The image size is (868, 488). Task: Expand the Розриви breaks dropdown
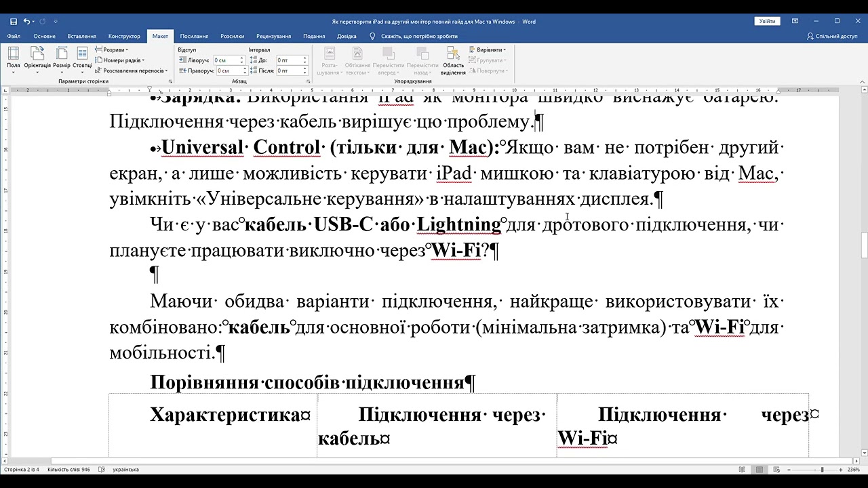click(111, 49)
